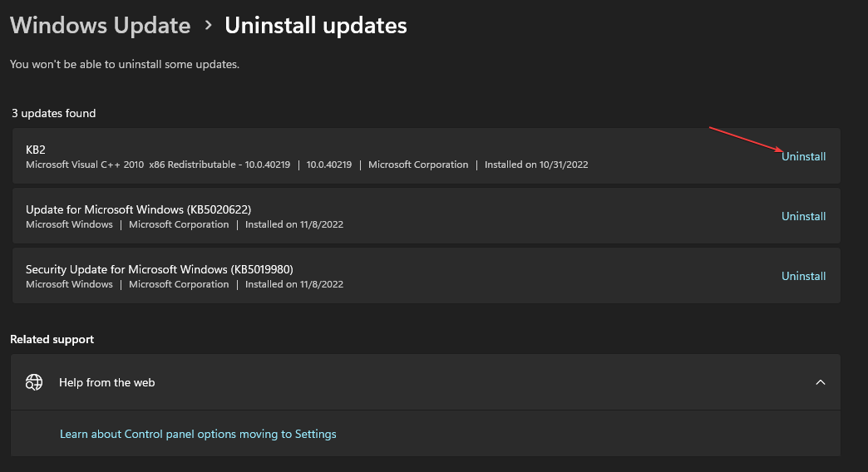Collapse the Help from the web section
Image resolution: width=868 pixels, height=472 pixels.
(x=820, y=382)
